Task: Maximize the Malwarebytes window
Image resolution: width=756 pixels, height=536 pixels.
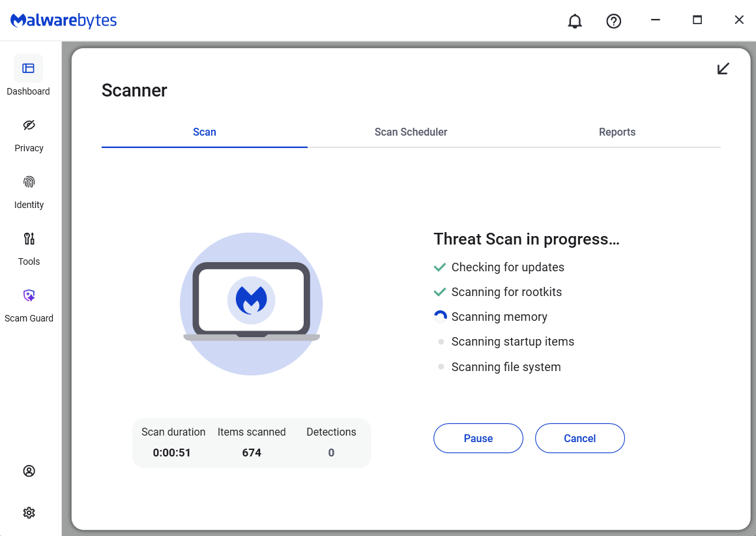Action: (697, 20)
